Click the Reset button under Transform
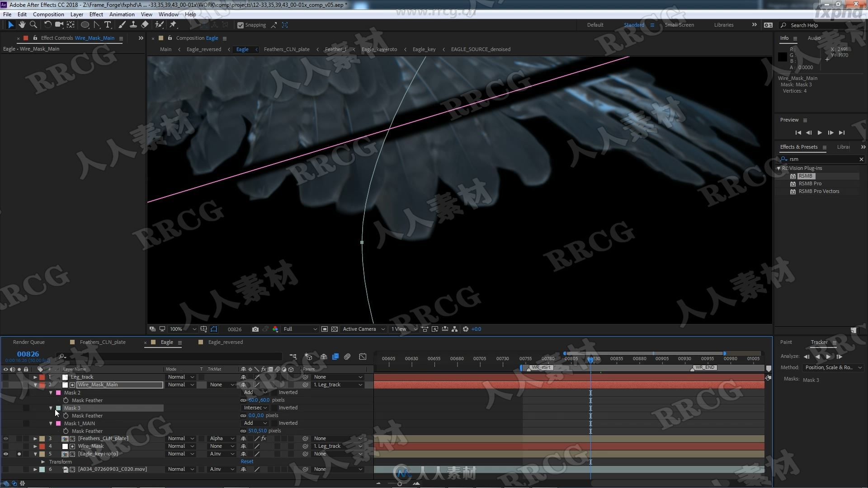The image size is (868, 488). click(247, 461)
